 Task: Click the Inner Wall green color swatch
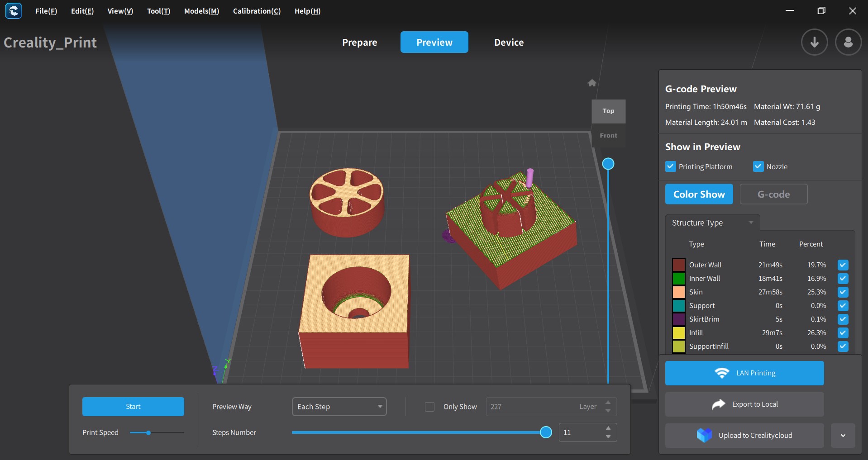tap(678, 279)
